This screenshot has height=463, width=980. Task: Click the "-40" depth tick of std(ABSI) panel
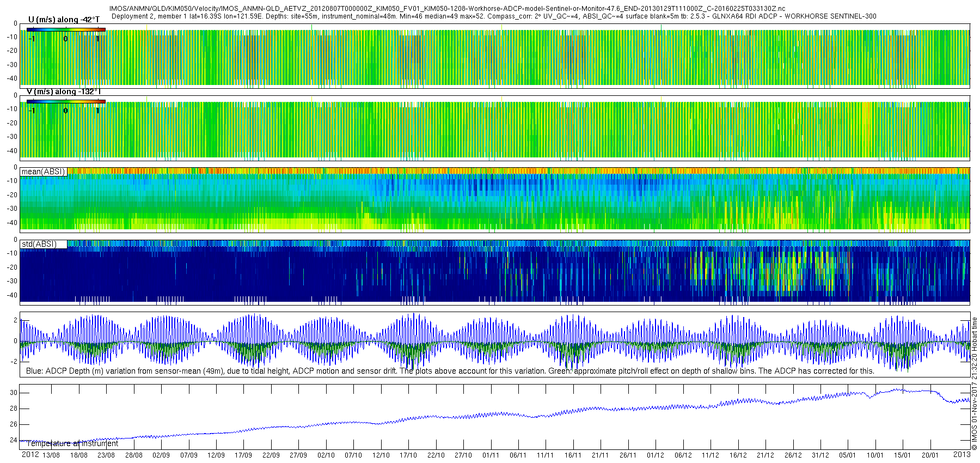click(x=11, y=295)
